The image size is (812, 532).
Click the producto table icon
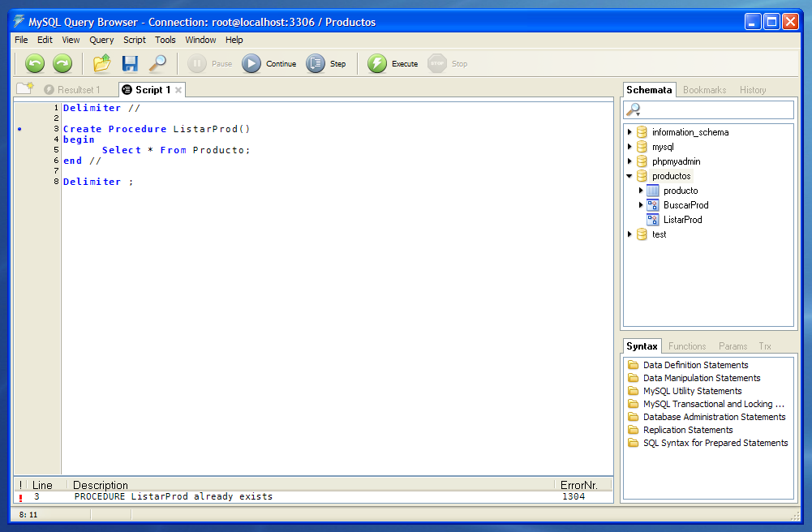tap(652, 191)
